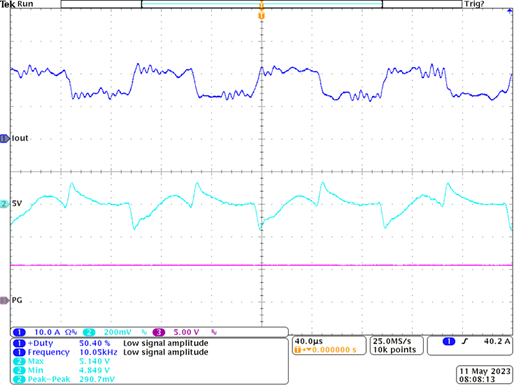
Task: Click the rising edge trigger slope icon
Action: click(x=465, y=341)
